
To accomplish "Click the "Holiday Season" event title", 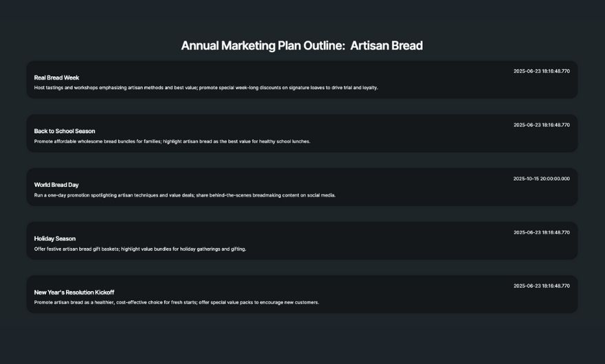I will pyautogui.click(x=55, y=238).
